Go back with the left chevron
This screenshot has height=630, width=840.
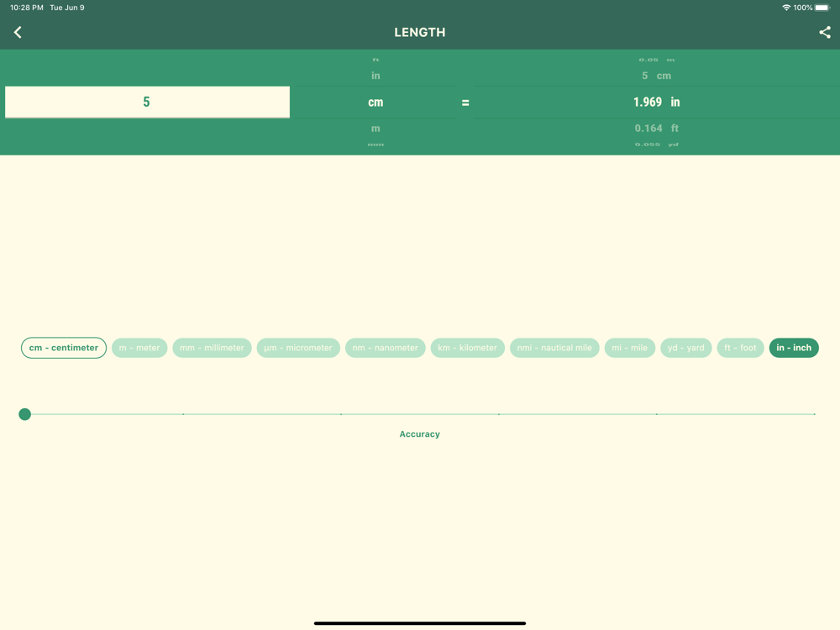pos(18,32)
